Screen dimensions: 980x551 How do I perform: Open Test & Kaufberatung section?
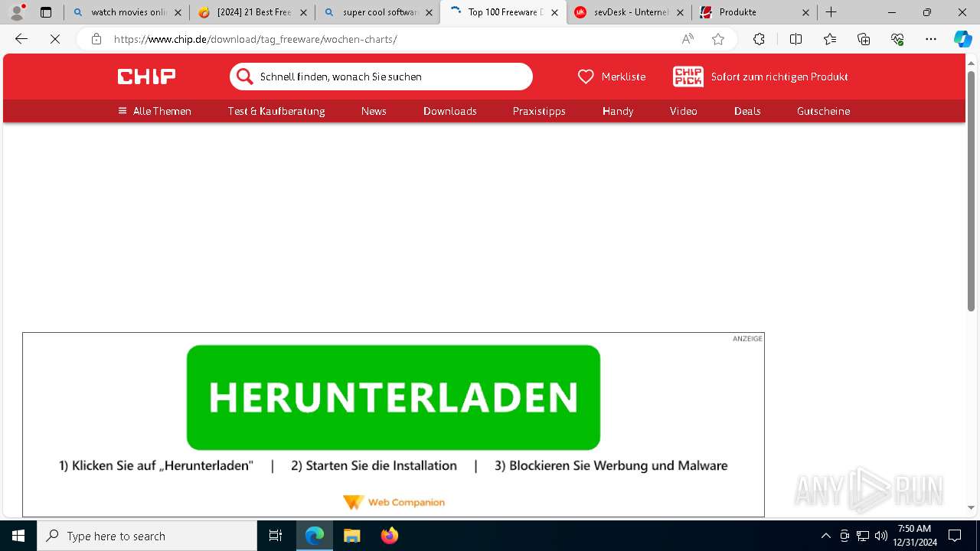coord(276,111)
